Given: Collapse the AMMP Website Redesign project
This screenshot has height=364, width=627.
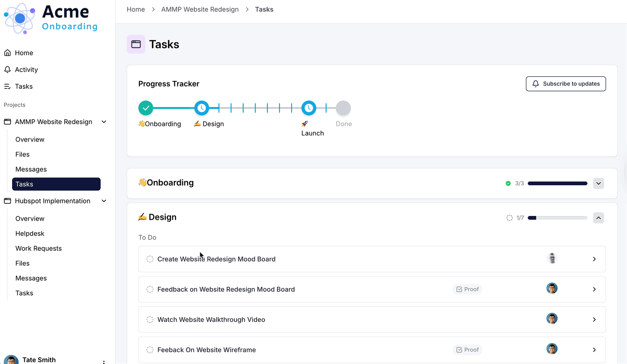Looking at the screenshot, I should 104,122.
